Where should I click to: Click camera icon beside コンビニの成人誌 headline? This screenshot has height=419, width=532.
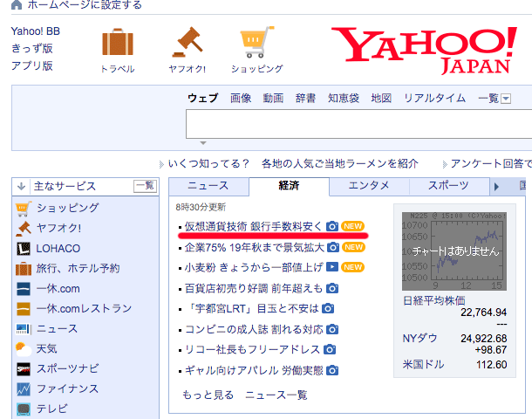332,329
